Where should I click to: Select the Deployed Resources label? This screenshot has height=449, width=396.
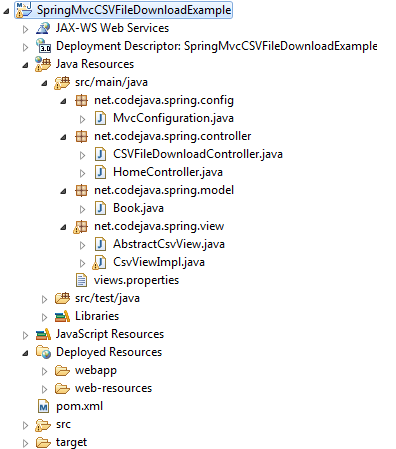pos(109,352)
